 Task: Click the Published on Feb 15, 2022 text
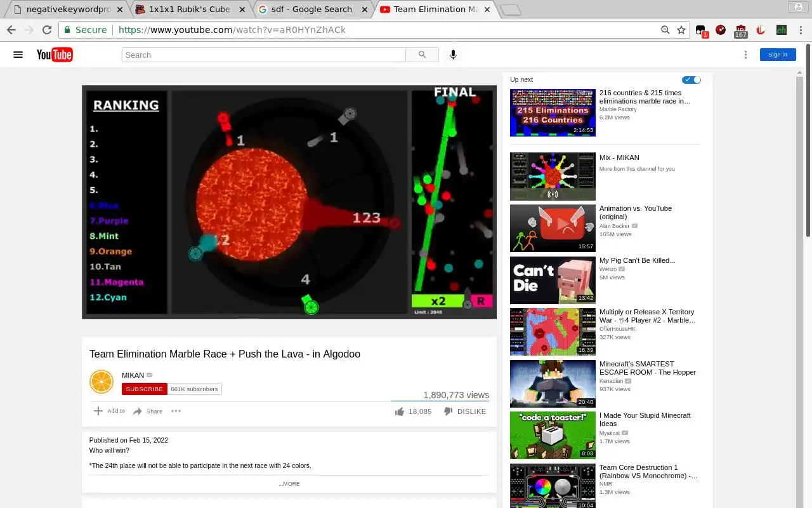coord(129,440)
